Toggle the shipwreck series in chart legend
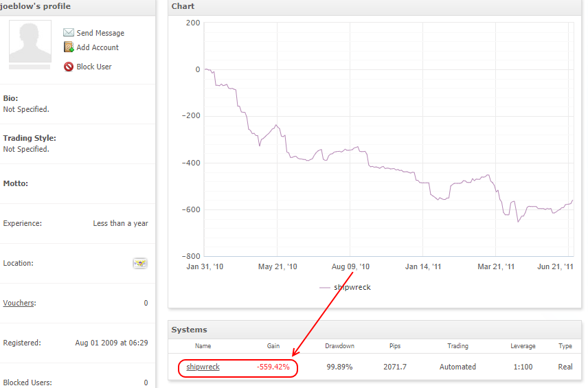The image size is (588, 388). pos(352,287)
